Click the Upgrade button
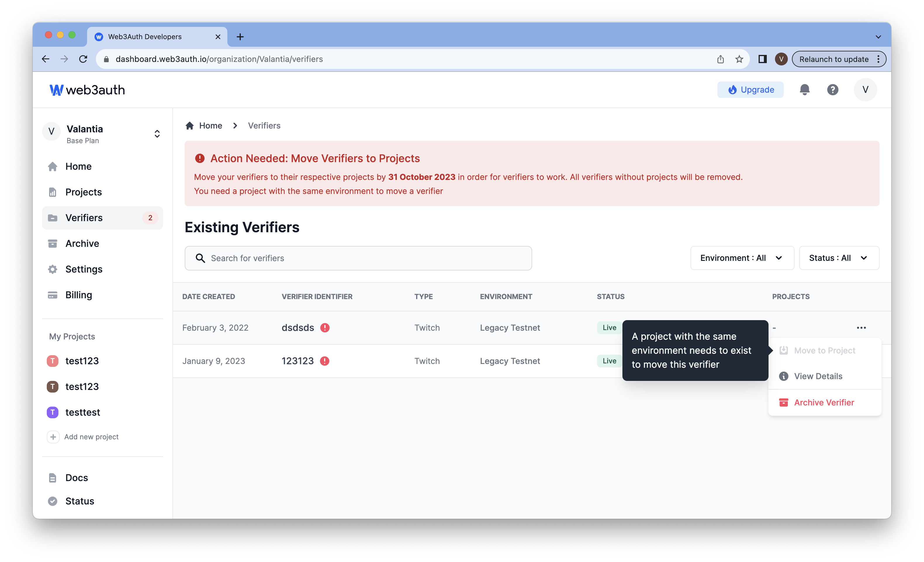The width and height of the screenshot is (924, 562). (x=750, y=90)
